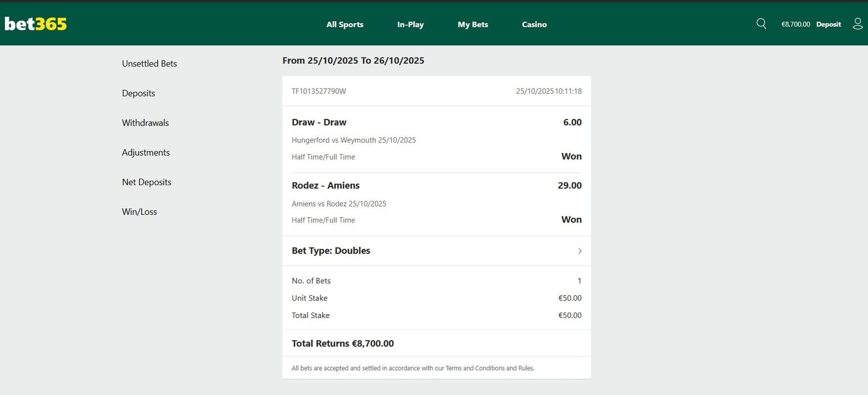Open Unsettled Bets in the sidebar
Image resolution: width=868 pixels, height=395 pixels.
coord(149,63)
